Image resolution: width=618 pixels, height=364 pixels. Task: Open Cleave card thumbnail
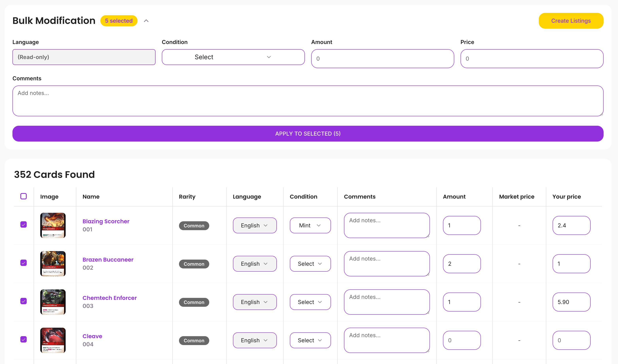pyautogui.click(x=53, y=340)
